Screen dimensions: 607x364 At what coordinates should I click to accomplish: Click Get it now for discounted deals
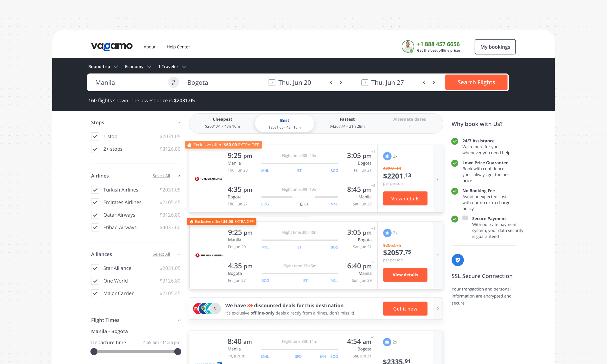click(x=405, y=309)
